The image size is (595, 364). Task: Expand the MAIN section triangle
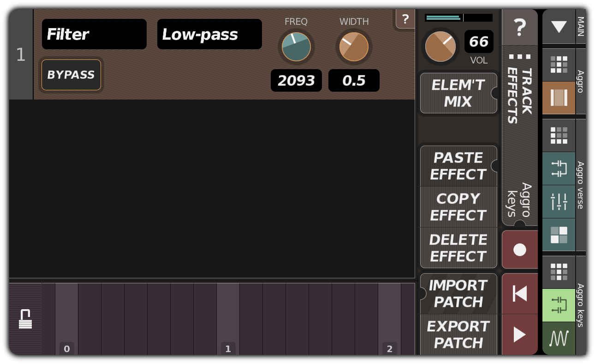[x=559, y=27]
